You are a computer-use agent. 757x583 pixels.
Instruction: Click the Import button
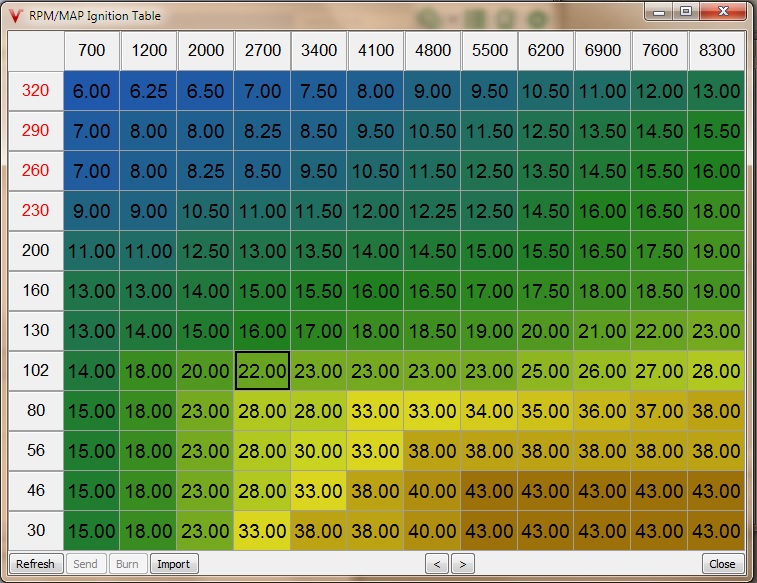pos(175,564)
